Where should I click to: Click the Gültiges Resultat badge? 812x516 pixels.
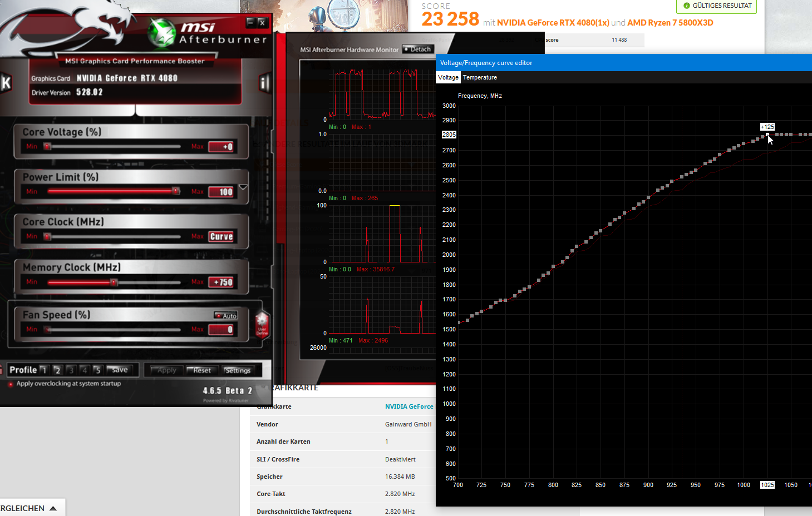coord(717,6)
